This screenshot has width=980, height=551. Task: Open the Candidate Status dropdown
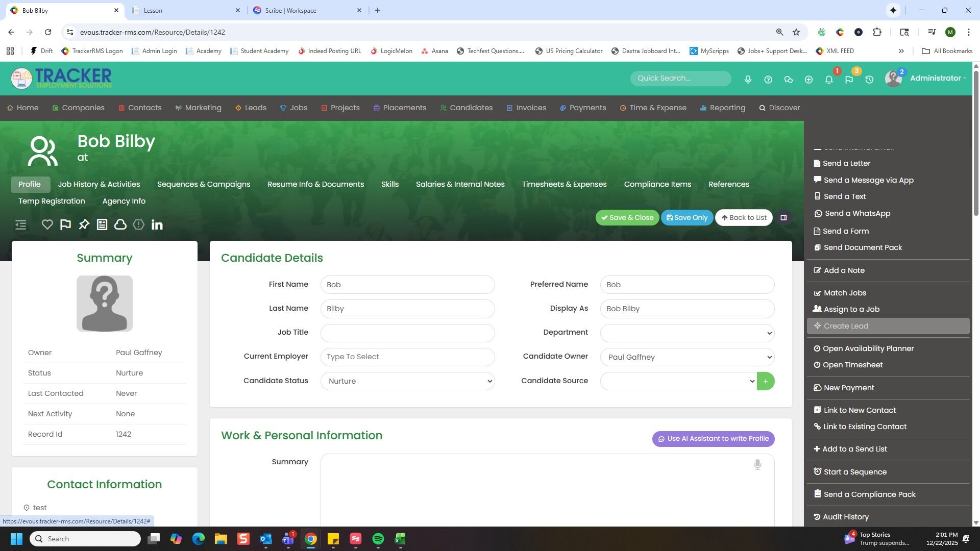407,381
